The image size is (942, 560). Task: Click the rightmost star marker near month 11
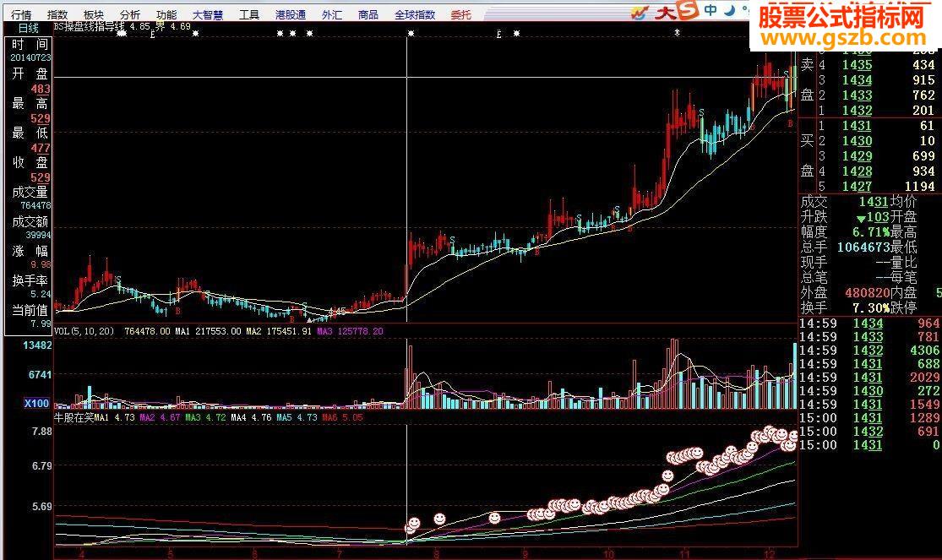(x=677, y=32)
